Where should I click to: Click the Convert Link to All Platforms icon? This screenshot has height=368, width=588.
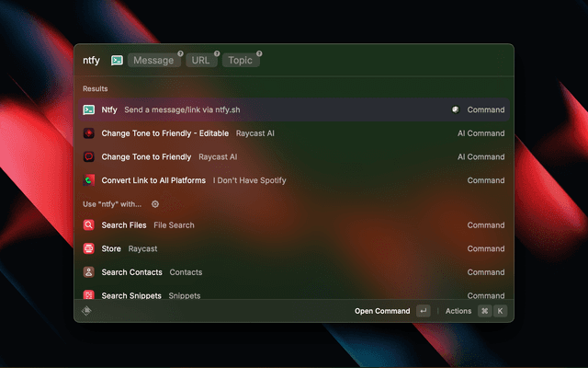(89, 180)
